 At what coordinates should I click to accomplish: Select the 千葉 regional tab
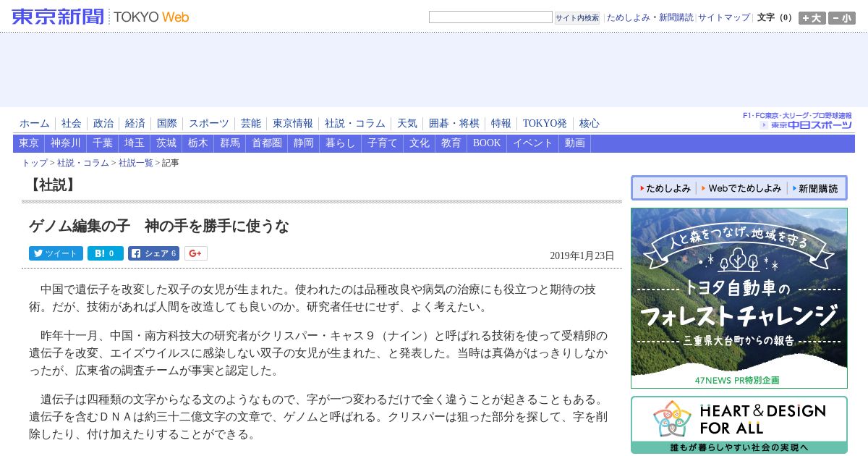tap(103, 143)
